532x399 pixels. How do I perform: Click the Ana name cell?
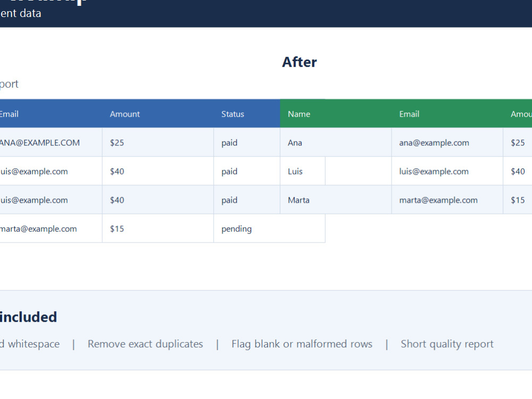[x=336, y=143]
